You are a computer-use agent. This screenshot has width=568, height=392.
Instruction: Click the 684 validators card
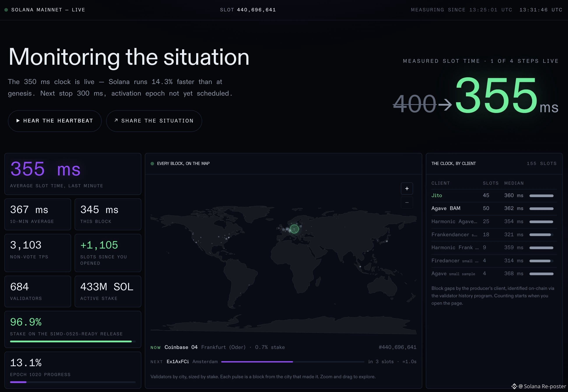[x=38, y=292]
